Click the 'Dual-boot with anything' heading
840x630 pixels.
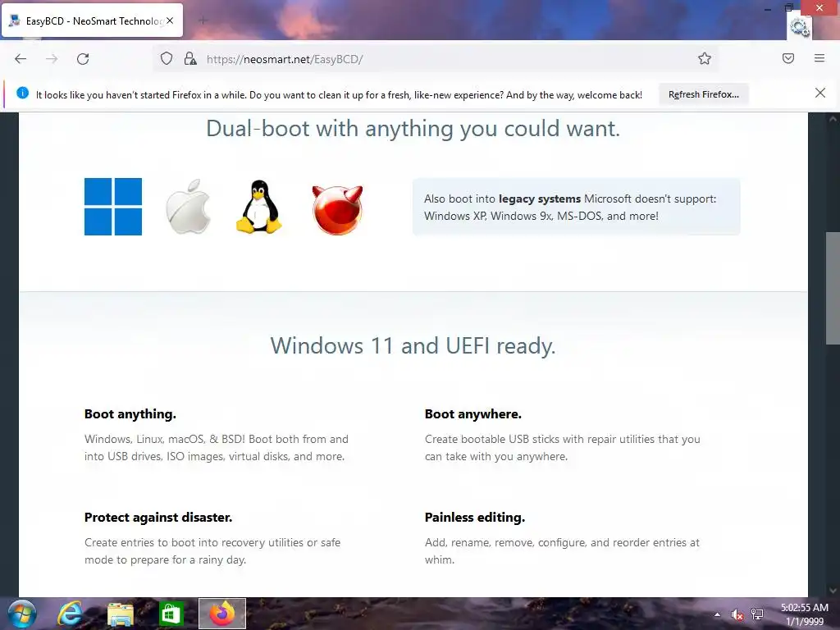(413, 129)
